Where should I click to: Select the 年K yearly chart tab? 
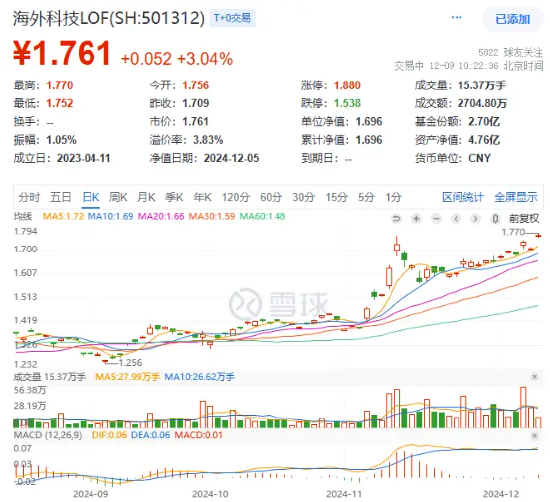point(202,197)
